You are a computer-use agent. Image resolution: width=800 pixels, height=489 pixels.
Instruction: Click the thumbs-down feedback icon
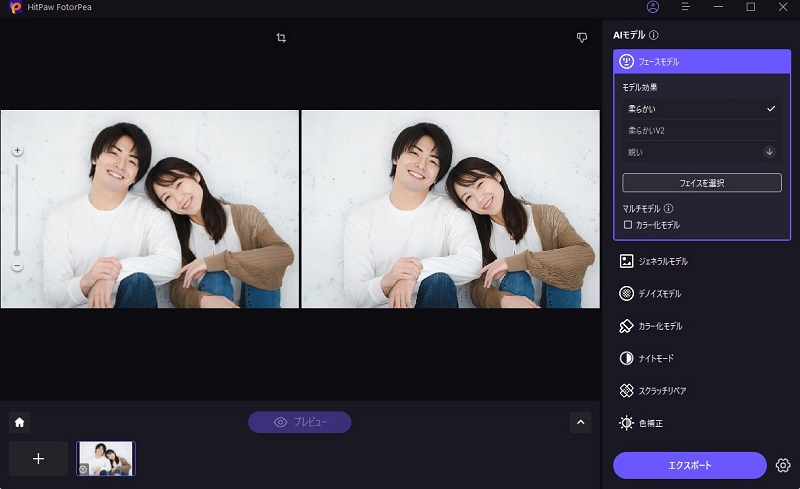[582, 38]
